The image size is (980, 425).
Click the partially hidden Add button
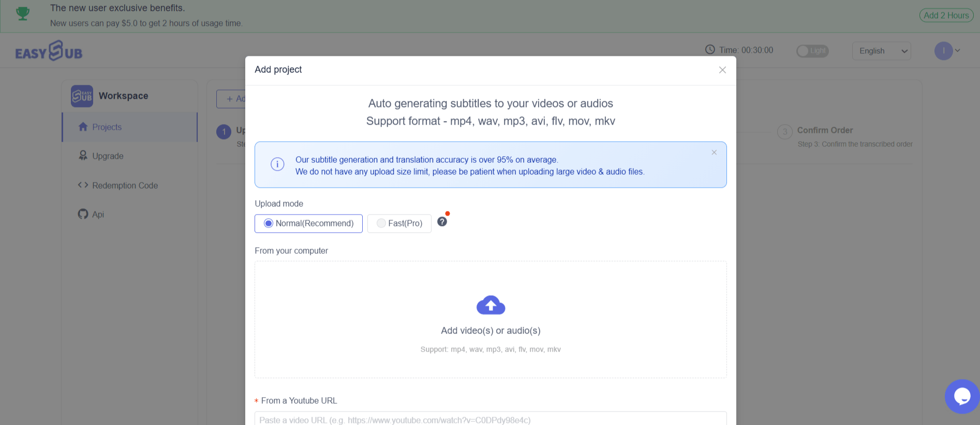click(231, 99)
